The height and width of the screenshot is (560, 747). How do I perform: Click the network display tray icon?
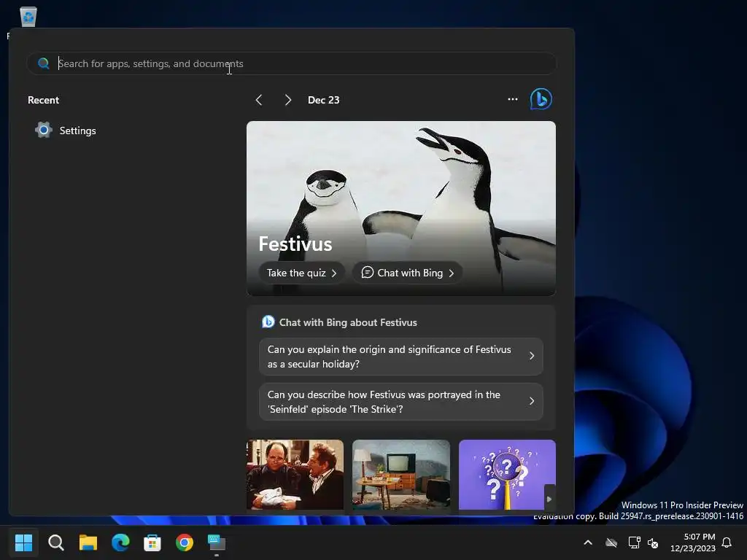634,542
